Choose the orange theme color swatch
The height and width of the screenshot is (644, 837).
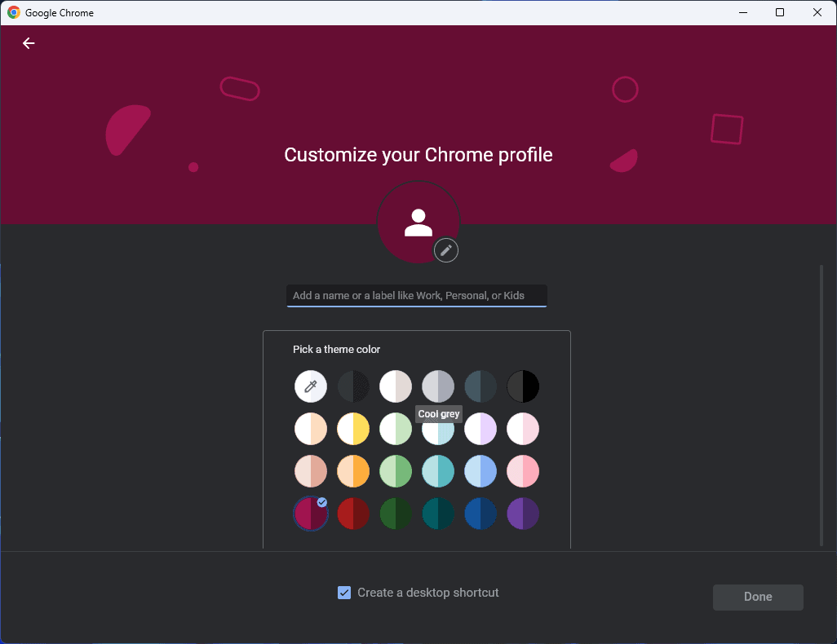[x=353, y=471]
